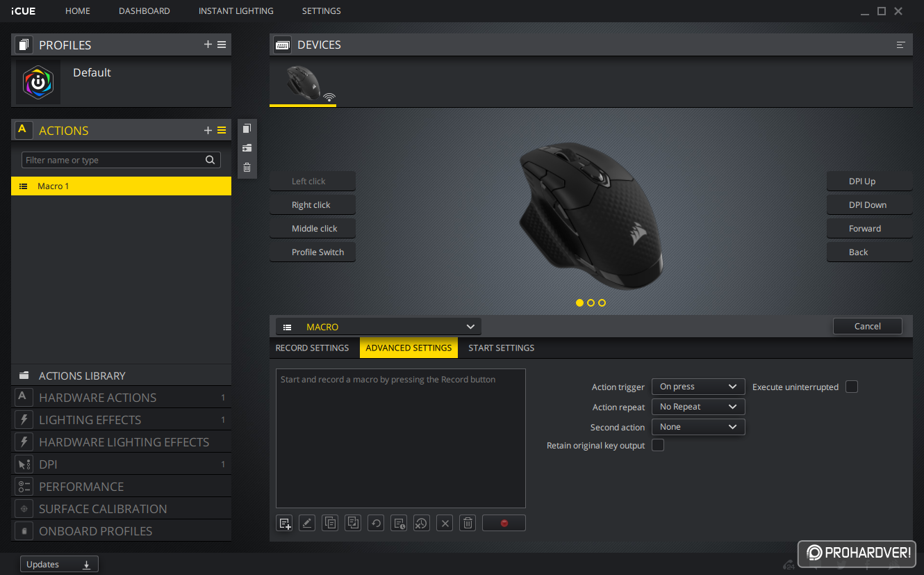Click the move-to-library icon beside Actions panel

[x=247, y=148]
